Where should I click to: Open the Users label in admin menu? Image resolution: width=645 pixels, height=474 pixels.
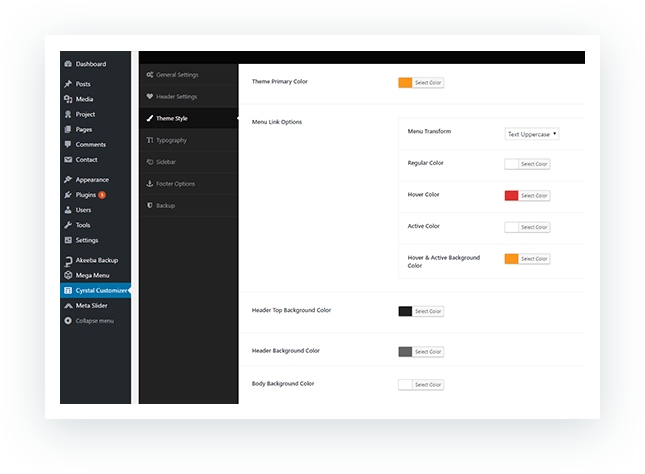pyautogui.click(x=84, y=210)
